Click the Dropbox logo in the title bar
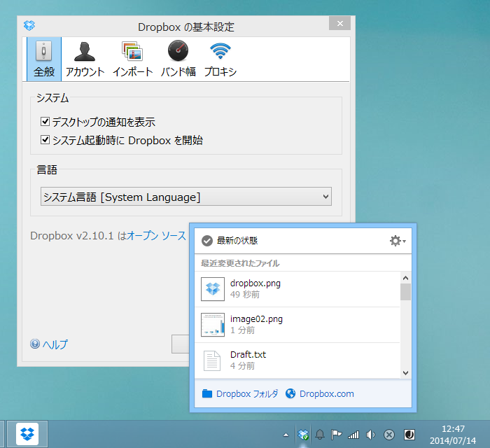This screenshot has height=448, width=490. click(x=29, y=26)
